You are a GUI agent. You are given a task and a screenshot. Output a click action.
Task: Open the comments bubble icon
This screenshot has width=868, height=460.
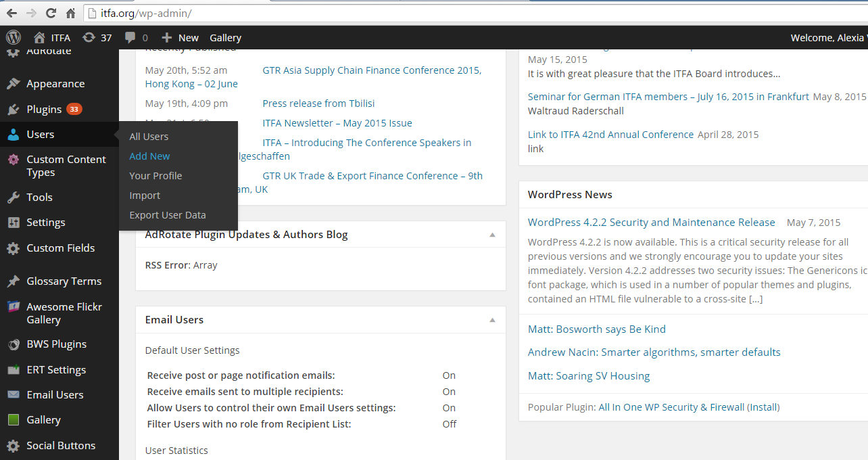(130, 38)
